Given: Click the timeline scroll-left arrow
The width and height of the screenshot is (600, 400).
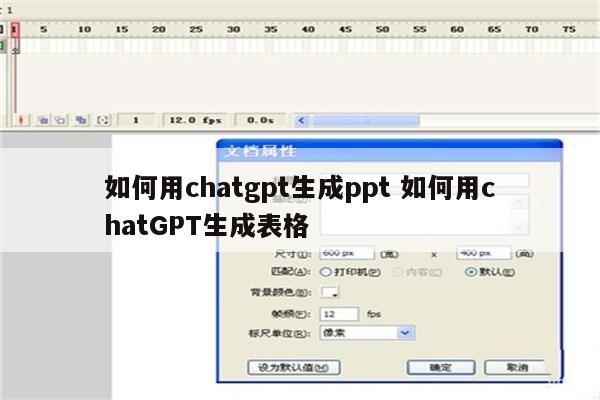Looking at the screenshot, I should 301,121.
